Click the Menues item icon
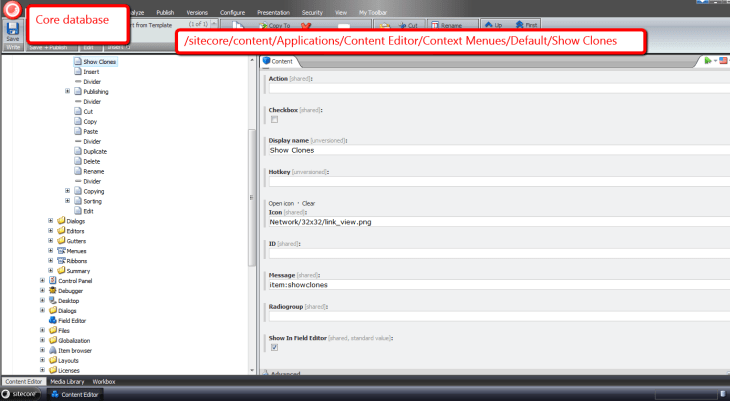 [x=61, y=251]
